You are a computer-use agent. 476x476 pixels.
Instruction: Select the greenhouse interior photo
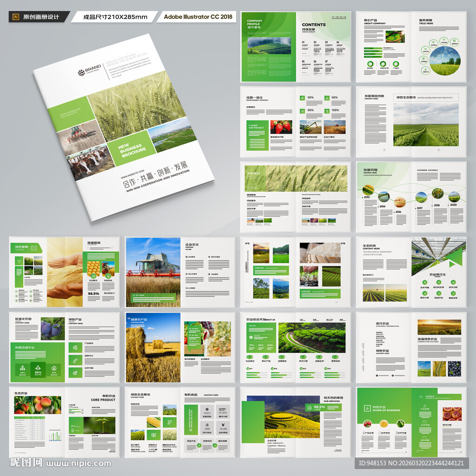pos(439,257)
